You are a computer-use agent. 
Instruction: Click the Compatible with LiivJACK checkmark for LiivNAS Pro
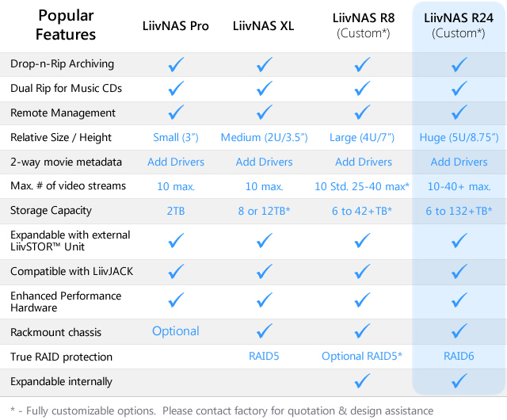coord(176,271)
